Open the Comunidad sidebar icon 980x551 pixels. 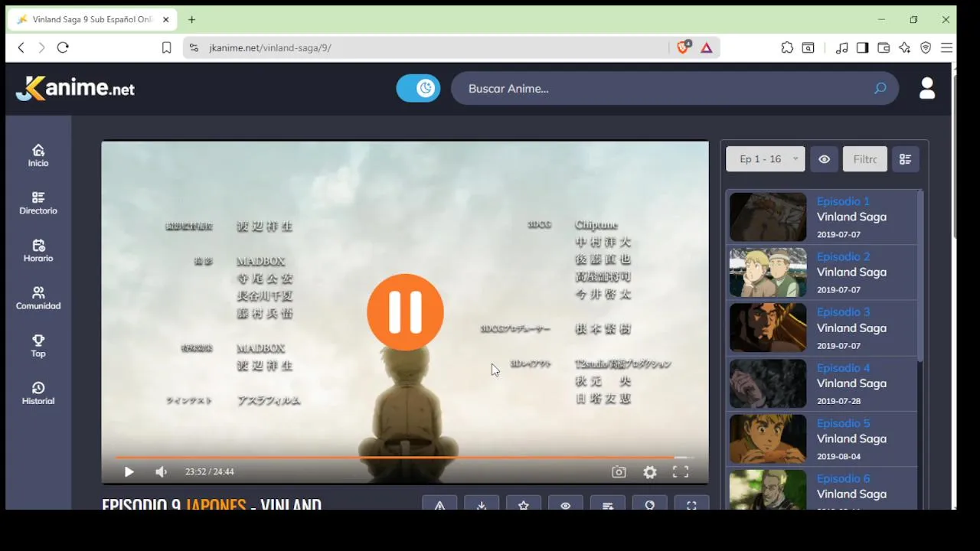(38, 298)
